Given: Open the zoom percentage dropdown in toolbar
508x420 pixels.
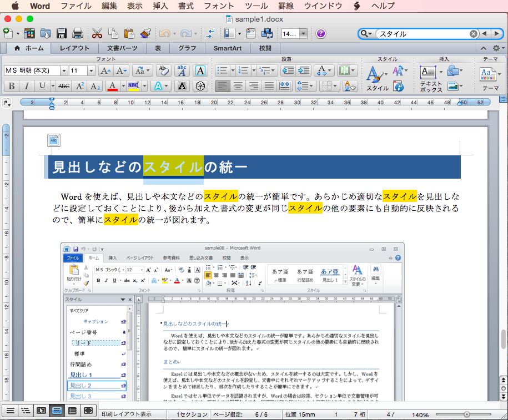Looking at the screenshot, I should coord(303,33).
